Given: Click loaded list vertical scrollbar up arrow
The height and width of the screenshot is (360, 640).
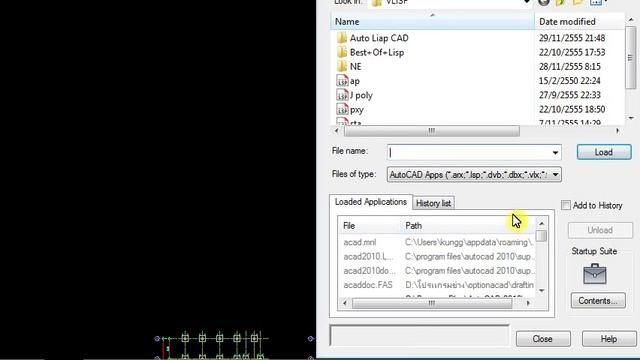Looking at the screenshot, I should 542,224.
